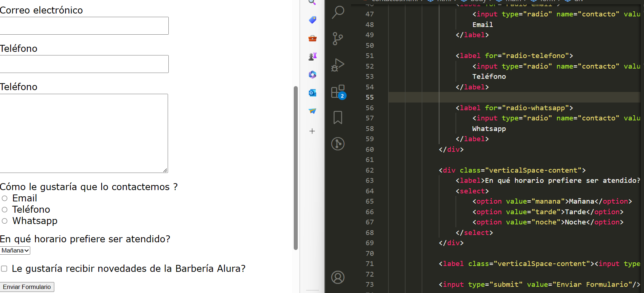The image size is (644, 293).
Task: Click the Correo electrónico label
Action: [x=41, y=10]
